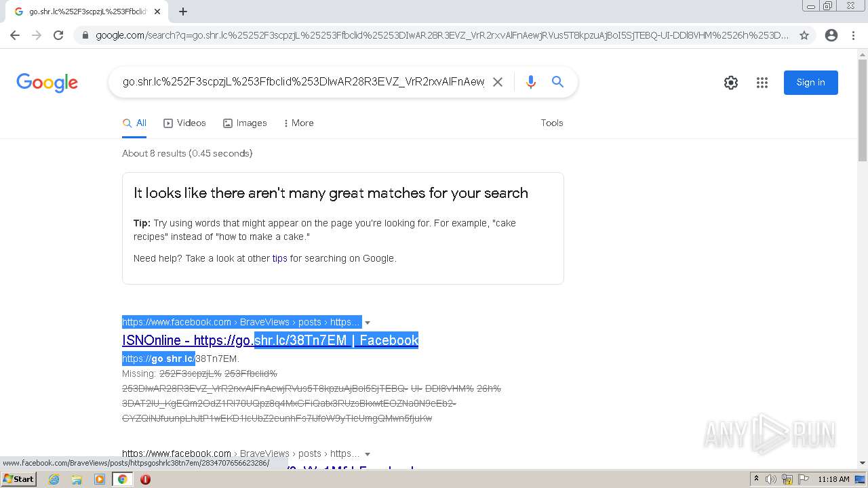868x488 pixels.
Task: Open Google quick settings gear
Action: pos(731,83)
